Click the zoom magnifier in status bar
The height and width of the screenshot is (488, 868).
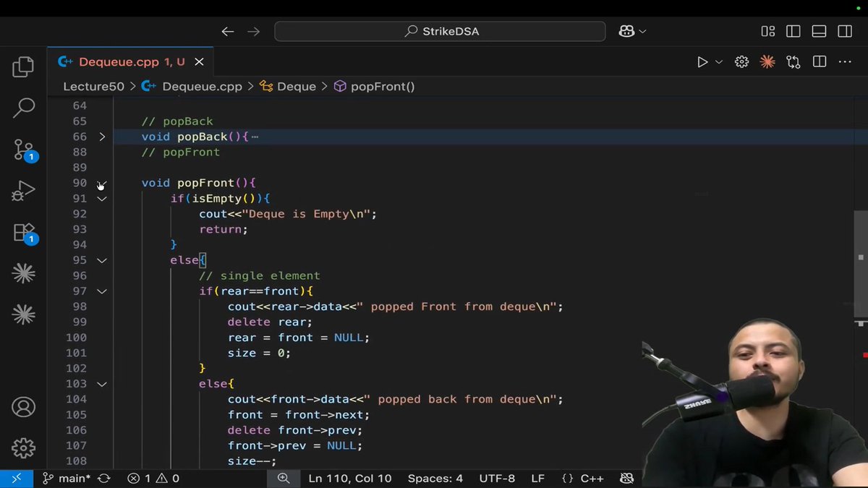coord(284,479)
